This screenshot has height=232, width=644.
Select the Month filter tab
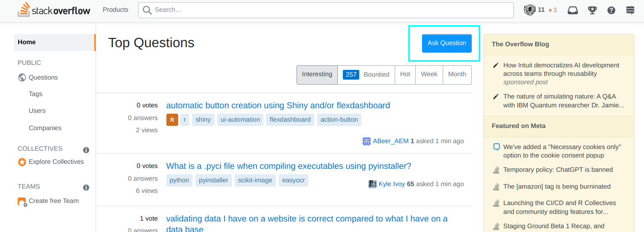pyautogui.click(x=457, y=75)
